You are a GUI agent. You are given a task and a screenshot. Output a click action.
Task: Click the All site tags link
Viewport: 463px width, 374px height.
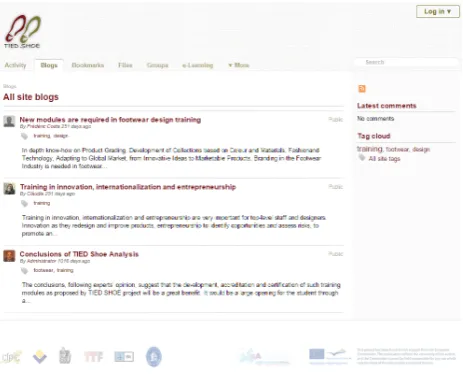[x=384, y=159]
